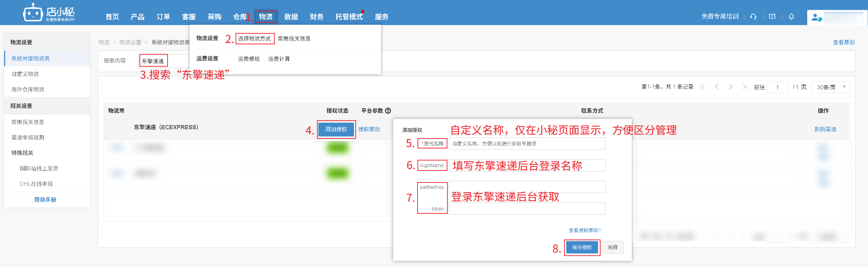Click 免费专属培训 link
The image size is (868, 267).
pyautogui.click(x=720, y=16)
